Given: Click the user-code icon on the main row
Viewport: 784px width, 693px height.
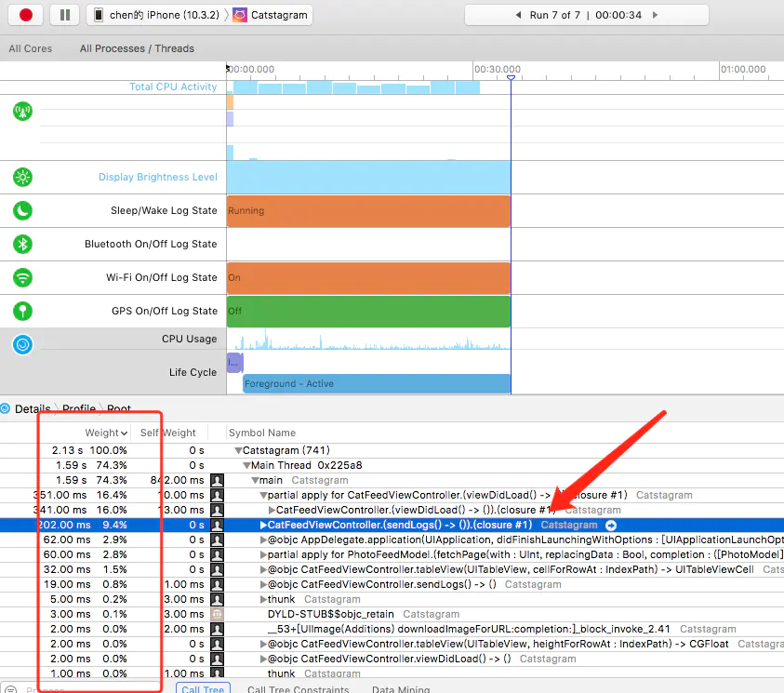Looking at the screenshot, I should click(x=217, y=481).
